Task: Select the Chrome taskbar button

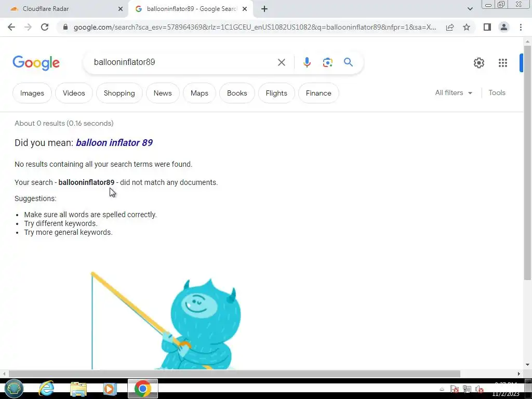Action: point(142,389)
